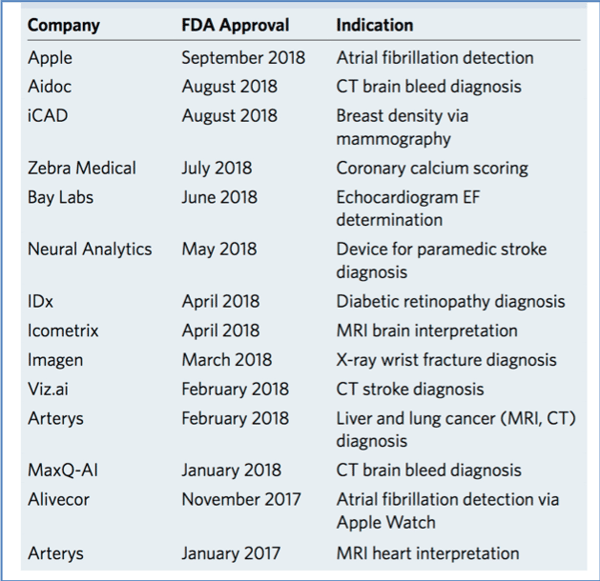This screenshot has height=581, width=600.
Task: Click the Icometrix table cell
Action: pos(63,331)
